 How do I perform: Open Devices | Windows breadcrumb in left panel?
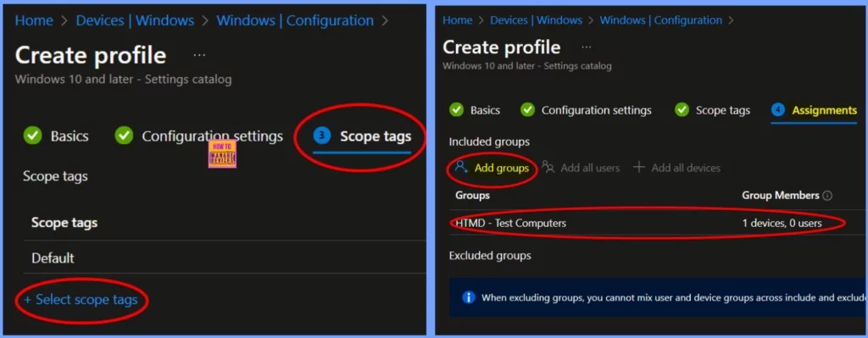[135, 20]
